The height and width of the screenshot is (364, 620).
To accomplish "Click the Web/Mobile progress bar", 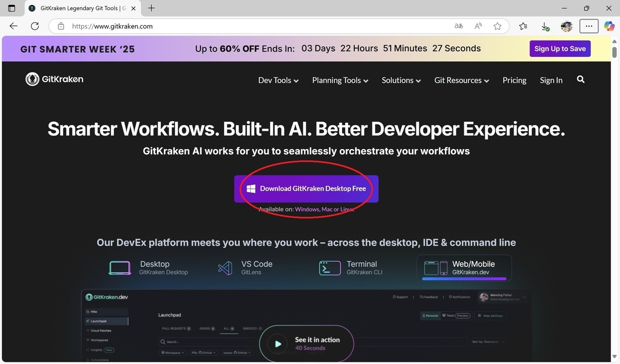I will pyautogui.click(x=464, y=279).
